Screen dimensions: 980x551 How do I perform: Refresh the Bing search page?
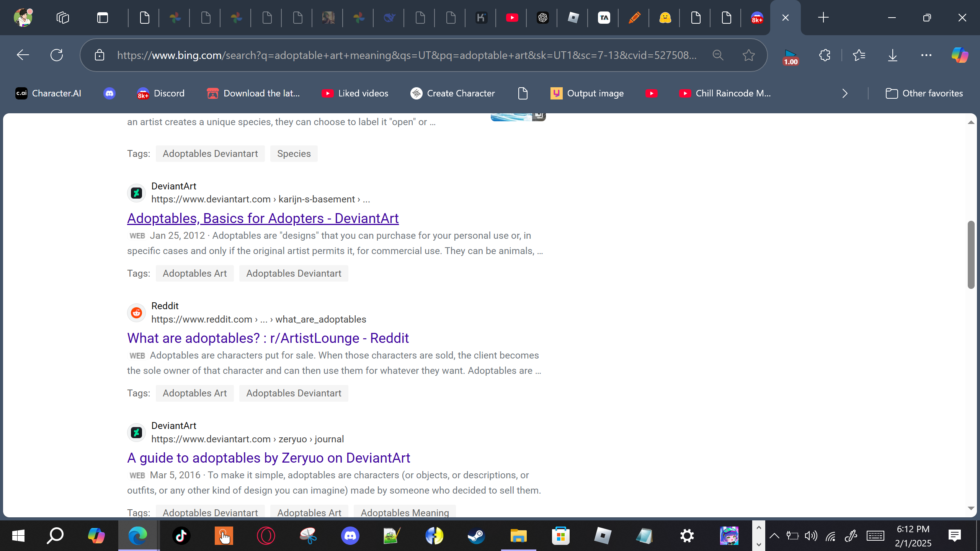(57, 55)
